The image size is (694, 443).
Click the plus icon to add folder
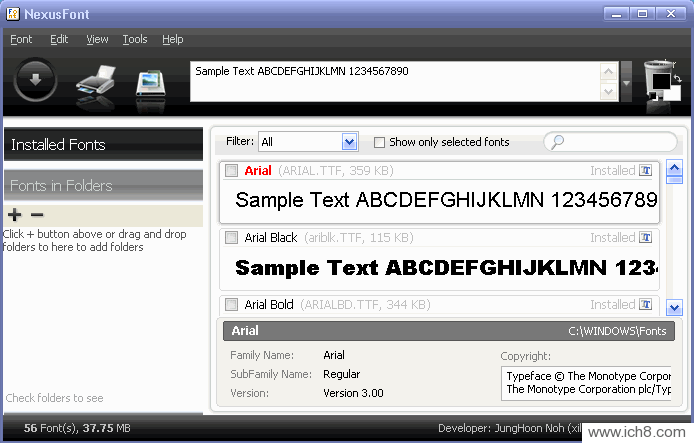tap(15, 215)
